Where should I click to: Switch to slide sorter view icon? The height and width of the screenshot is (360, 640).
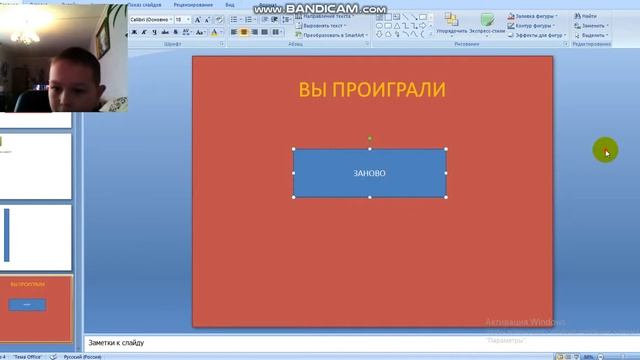[568, 357]
